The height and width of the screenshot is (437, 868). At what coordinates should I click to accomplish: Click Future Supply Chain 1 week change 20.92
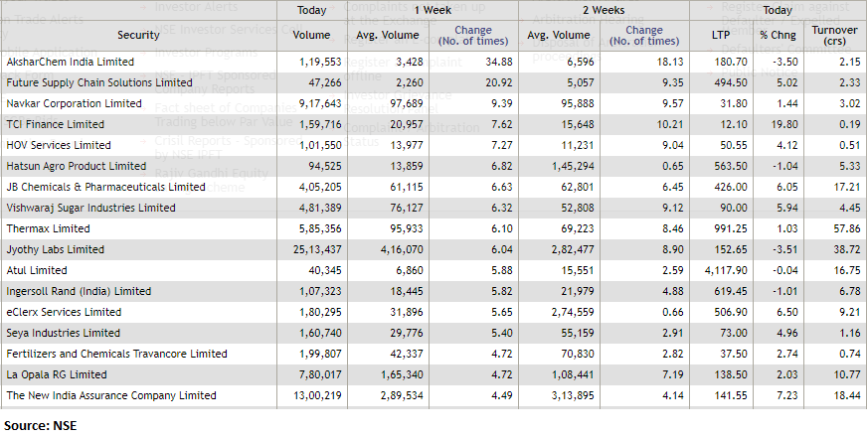(499, 83)
